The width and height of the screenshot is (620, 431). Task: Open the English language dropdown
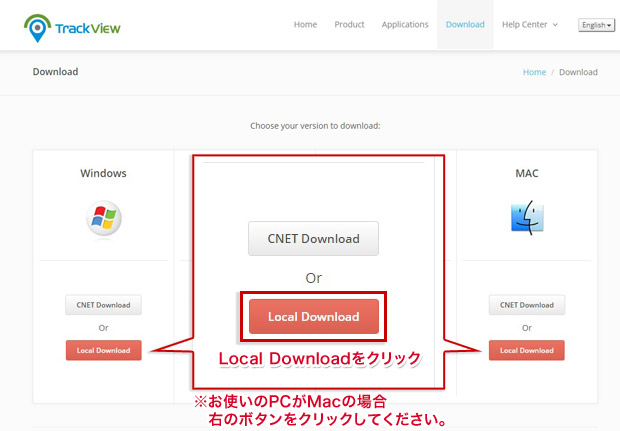point(596,25)
